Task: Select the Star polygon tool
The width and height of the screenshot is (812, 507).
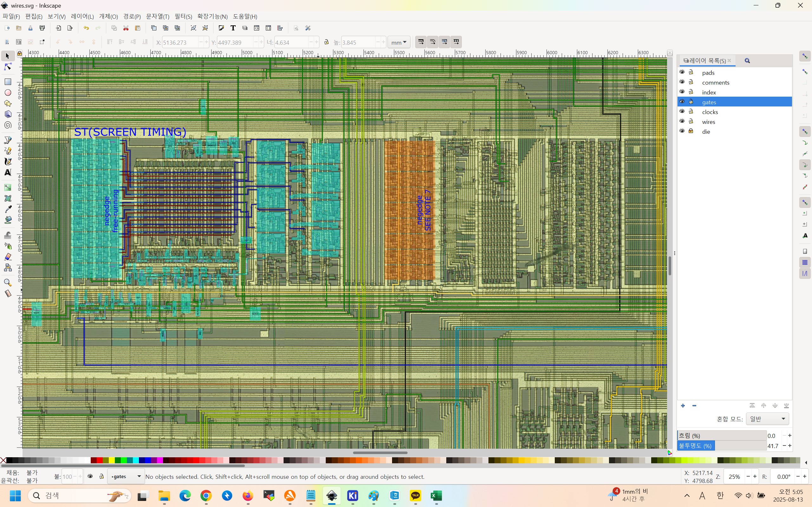Action: tap(8, 104)
